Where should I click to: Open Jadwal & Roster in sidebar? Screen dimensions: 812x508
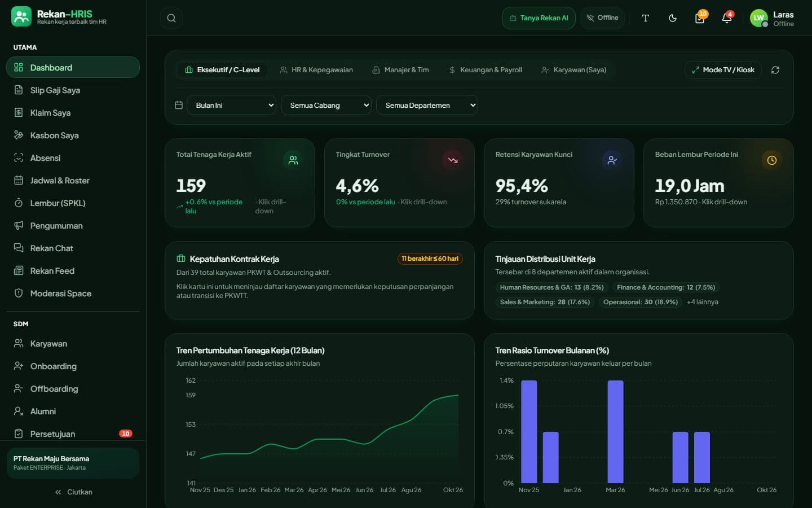pyautogui.click(x=73, y=181)
